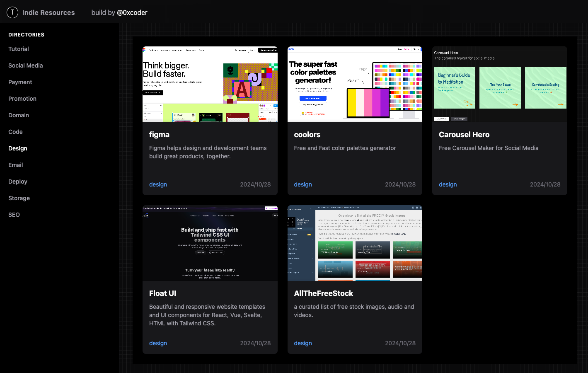588x373 pixels.
Task: Click 2024/10/28 date on Carousel Hero card
Action: (x=545, y=184)
